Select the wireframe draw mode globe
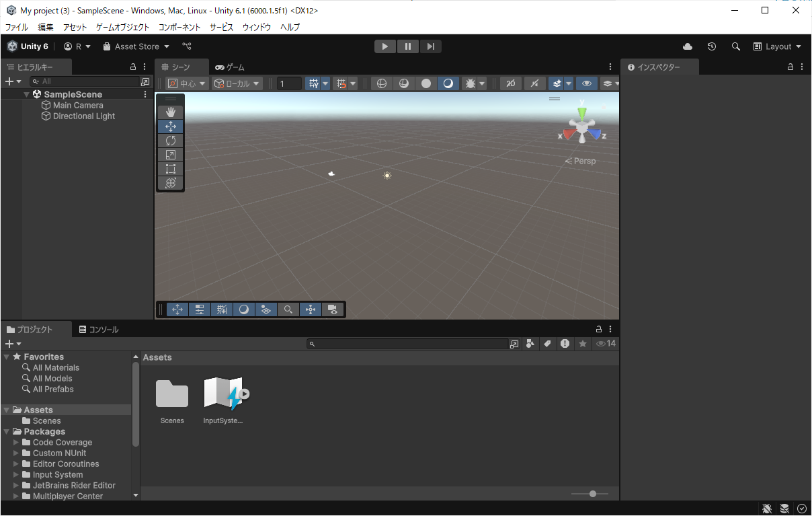Image resolution: width=812 pixels, height=516 pixels. [x=382, y=83]
